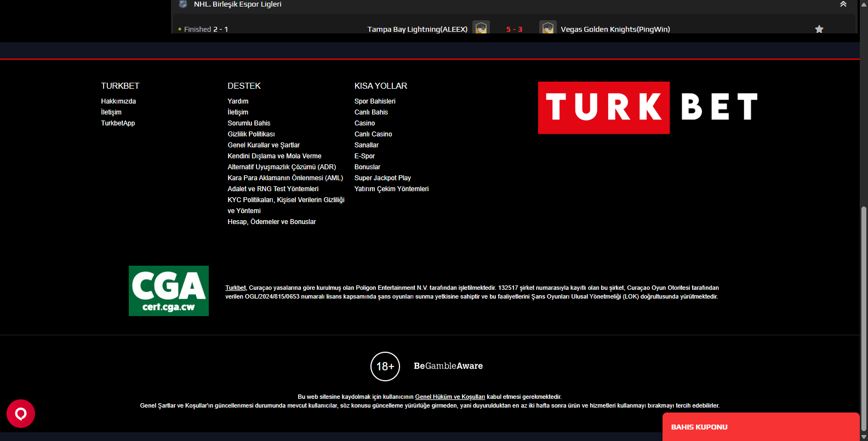The height and width of the screenshot is (441, 868).
Task: Click the Finished 2 - 1 status
Action: pyautogui.click(x=206, y=29)
